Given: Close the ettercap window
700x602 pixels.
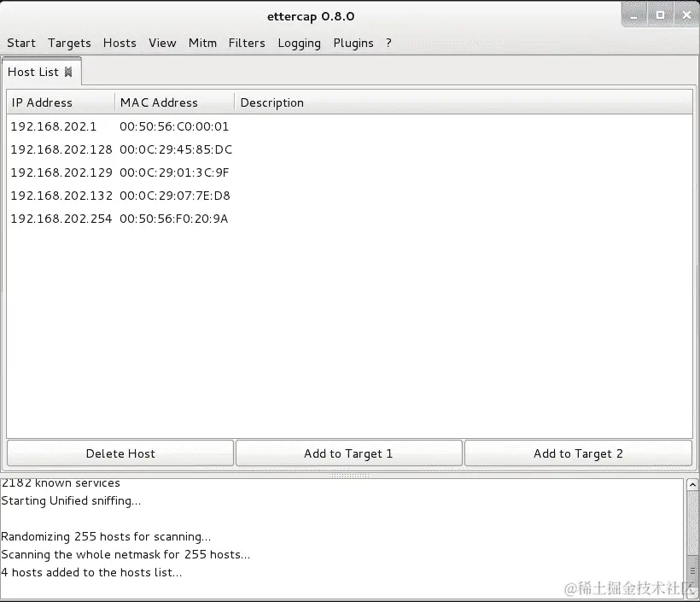Looking at the screenshot, I should pos(686,15).
